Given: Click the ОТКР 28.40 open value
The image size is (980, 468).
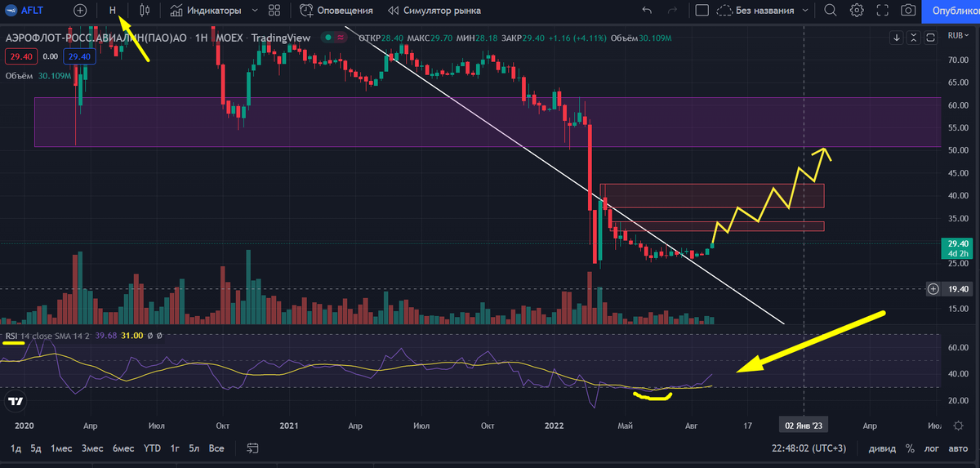Looking at the screenshot, I should 381,38.
